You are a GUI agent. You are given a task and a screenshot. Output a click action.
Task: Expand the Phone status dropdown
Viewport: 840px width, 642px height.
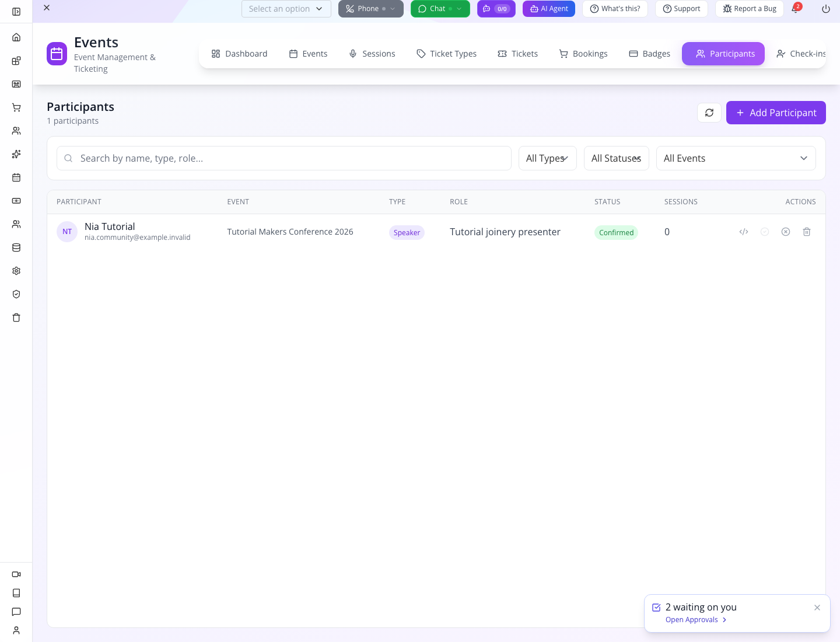pos(393,9)
